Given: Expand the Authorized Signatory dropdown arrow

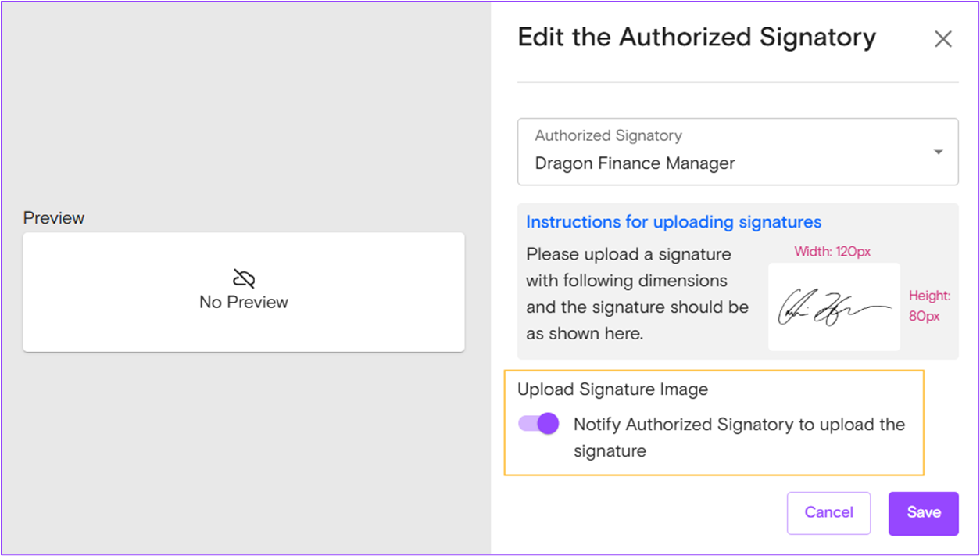Looking at the screenshot, I should point(939,152).
